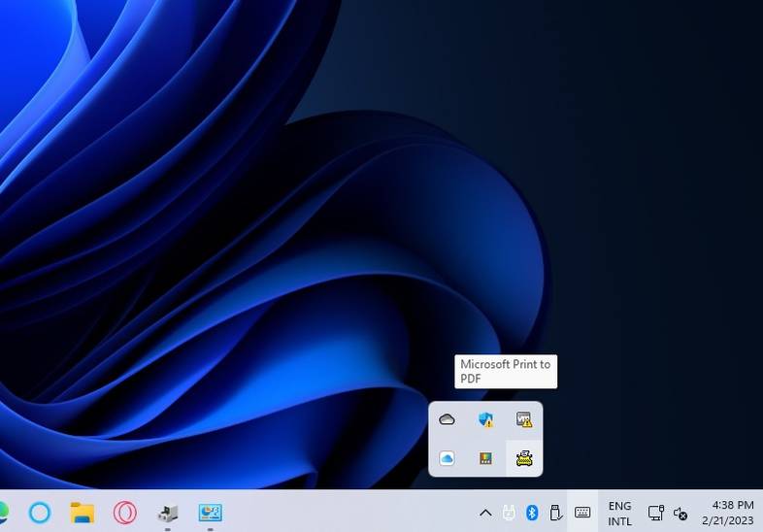Click Safely Remove Hardware USB icon
763x532 pixels.
pos(556,513)
